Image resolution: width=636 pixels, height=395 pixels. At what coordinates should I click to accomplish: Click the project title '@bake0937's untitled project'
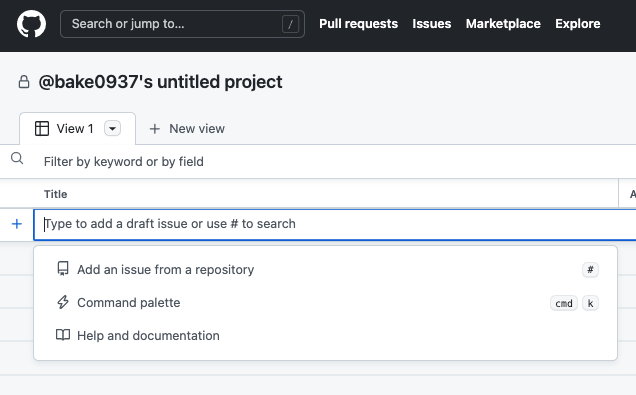[x=160, y=82]
